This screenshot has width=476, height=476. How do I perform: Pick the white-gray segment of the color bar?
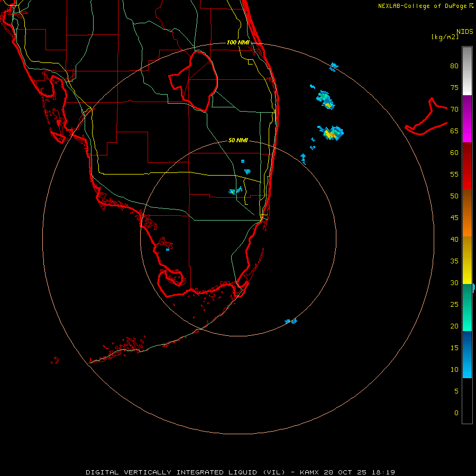(x=467, y=71)
